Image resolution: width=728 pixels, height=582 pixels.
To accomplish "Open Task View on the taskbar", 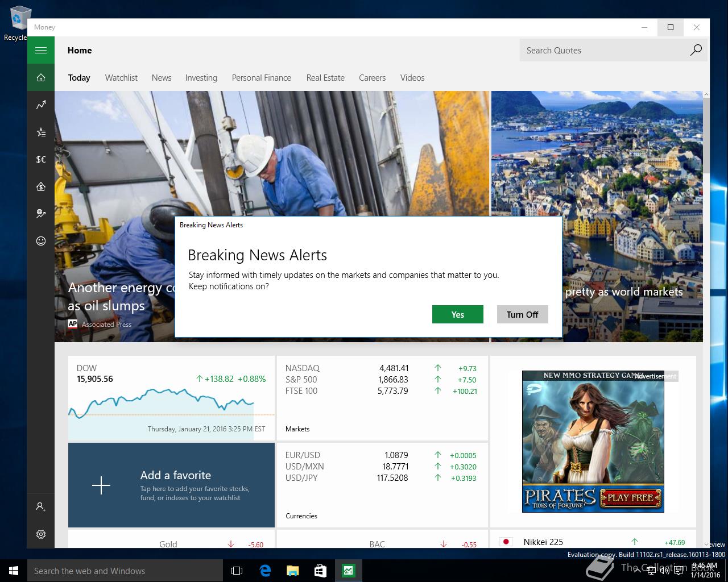I will tap(237, 571).
